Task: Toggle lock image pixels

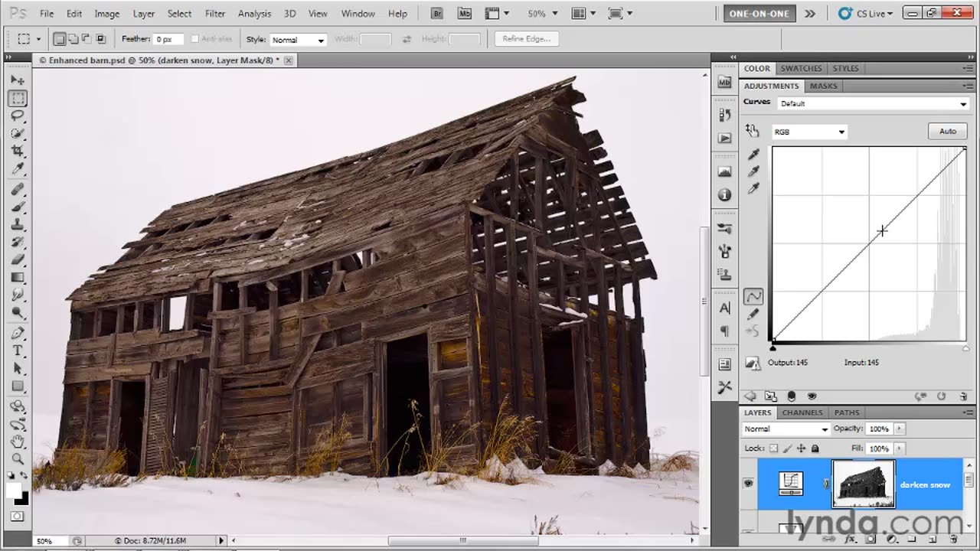Action: coord(788,448)
